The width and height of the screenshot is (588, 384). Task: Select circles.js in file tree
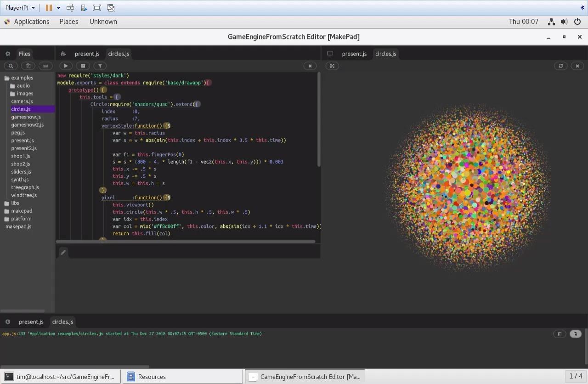pos(21,109)
